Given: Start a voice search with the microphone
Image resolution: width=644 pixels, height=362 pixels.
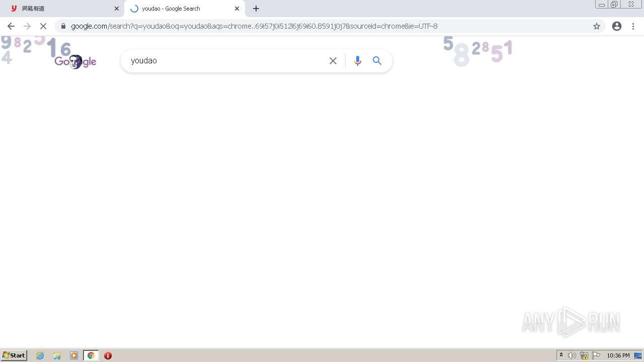Looking at the screenshot, I should tap(358, 61).
